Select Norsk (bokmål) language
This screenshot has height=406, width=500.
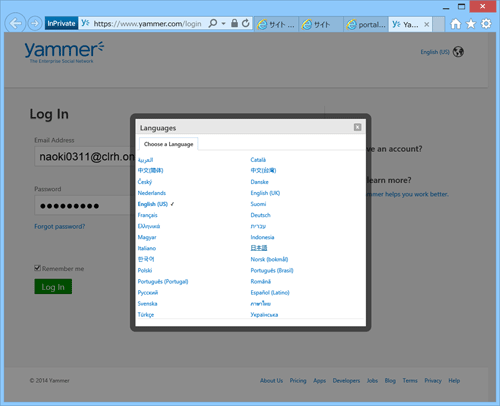(x=269, y=259)
